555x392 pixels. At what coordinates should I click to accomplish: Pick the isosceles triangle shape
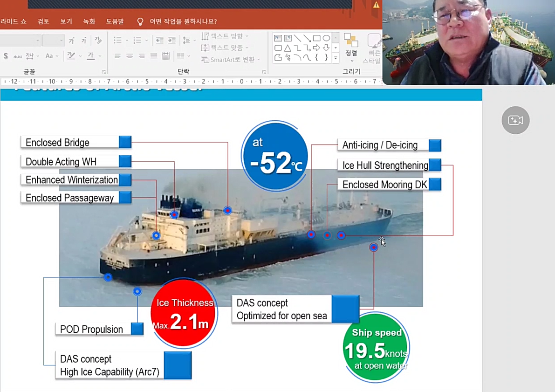(x=288, y=48)
